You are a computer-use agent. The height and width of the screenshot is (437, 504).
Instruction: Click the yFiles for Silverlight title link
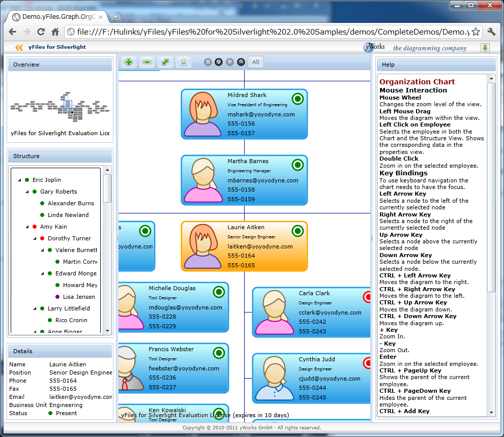57,47
